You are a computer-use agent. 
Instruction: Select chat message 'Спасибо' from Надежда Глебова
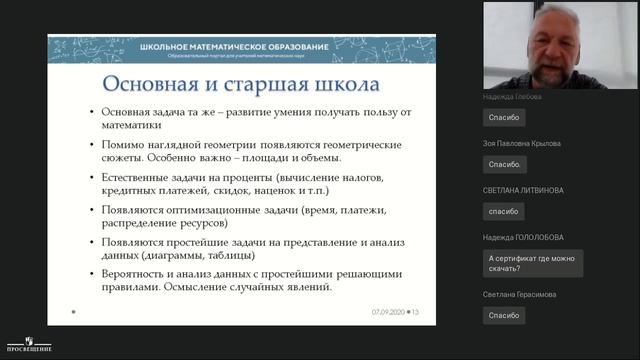(504, 118)
